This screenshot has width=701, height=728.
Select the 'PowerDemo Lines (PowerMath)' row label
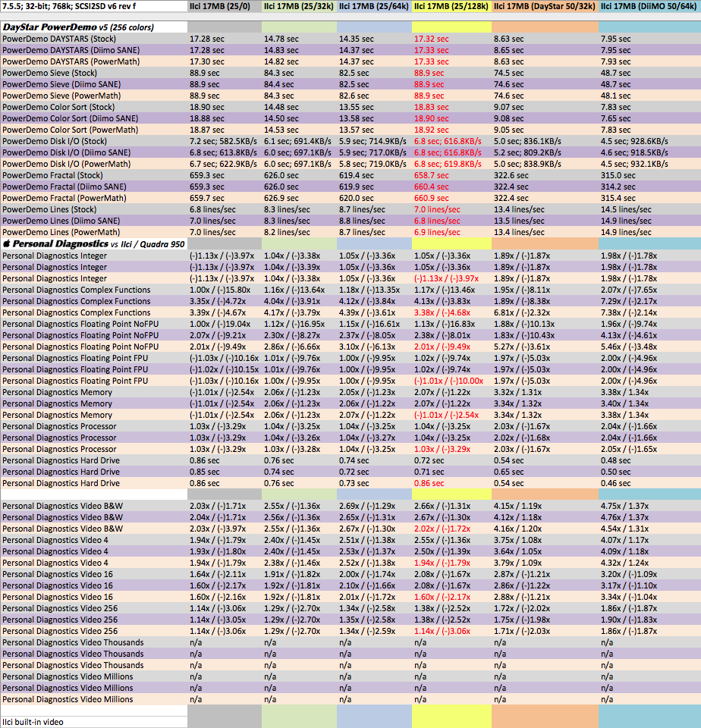pos(61,232)
